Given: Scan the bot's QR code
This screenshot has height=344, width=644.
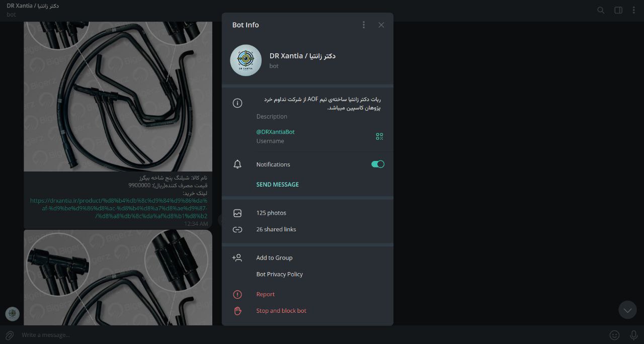Looking at the screenshot, I should [379, 136].
